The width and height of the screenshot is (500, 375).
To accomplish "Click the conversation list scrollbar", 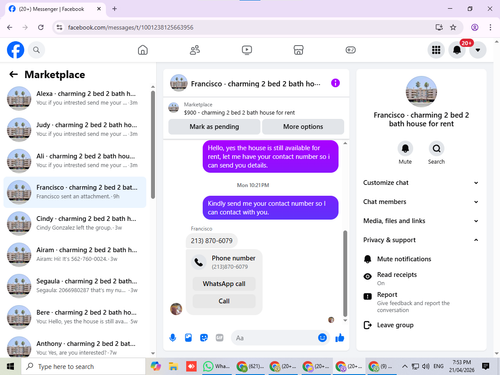I will coord(153,145).
